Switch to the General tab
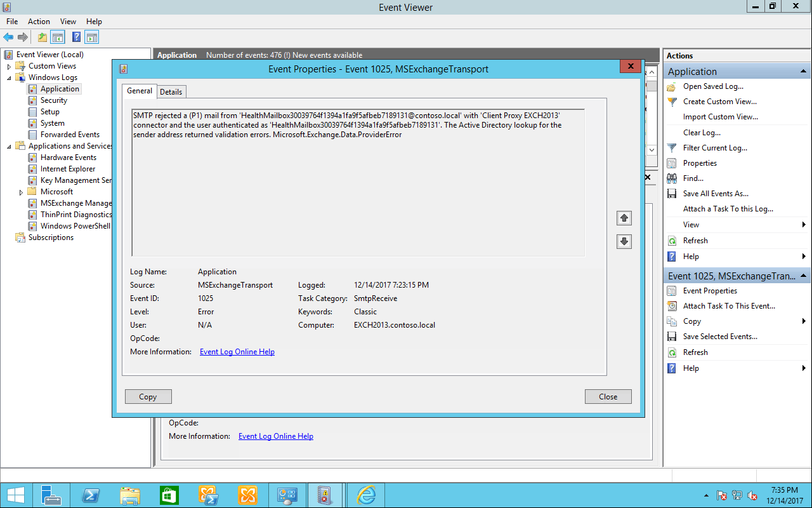 [x=139, y=91]
